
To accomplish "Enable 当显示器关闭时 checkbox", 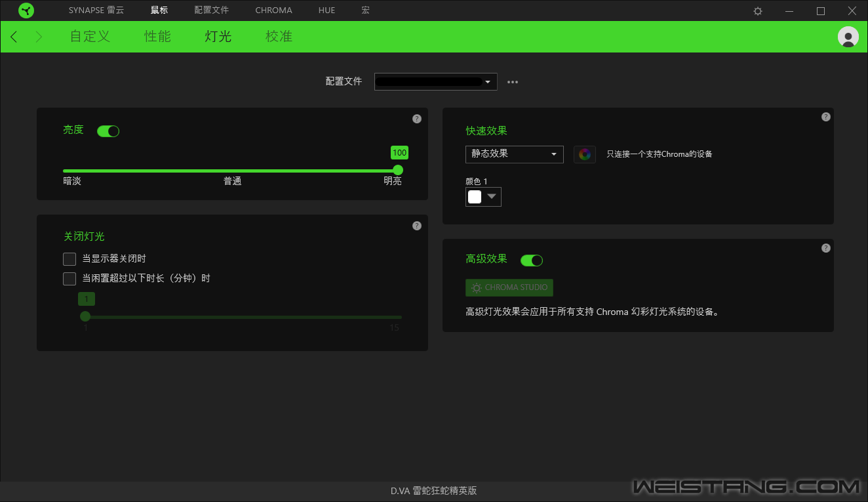I will pos(69,259).
